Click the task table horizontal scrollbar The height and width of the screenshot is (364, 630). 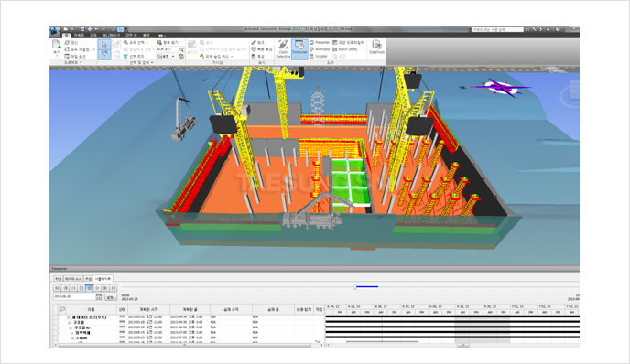(x=185, y=345)
